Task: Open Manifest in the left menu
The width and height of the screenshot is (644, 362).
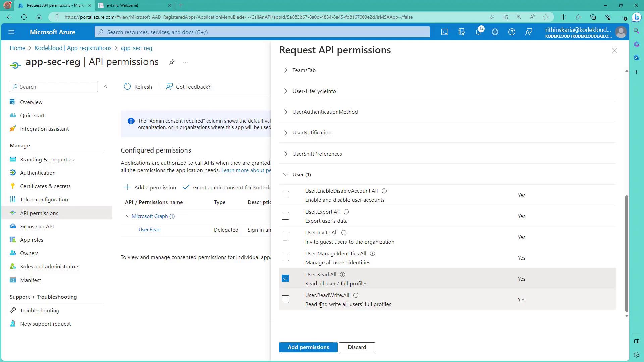Action: [x=31, y=280]
